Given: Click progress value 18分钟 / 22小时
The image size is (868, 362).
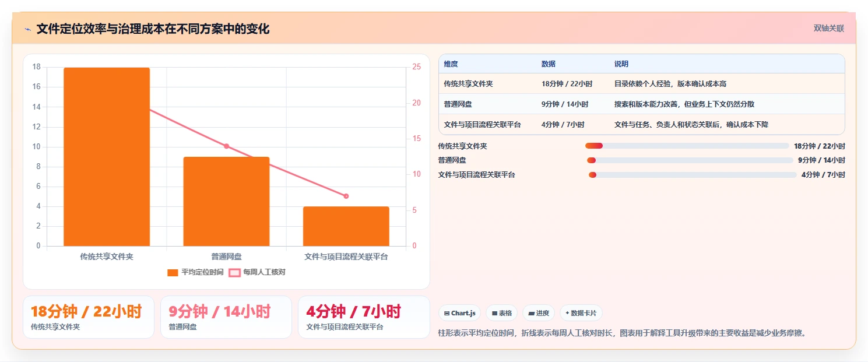Looking at the screenshot, I should tap(819, 146).
